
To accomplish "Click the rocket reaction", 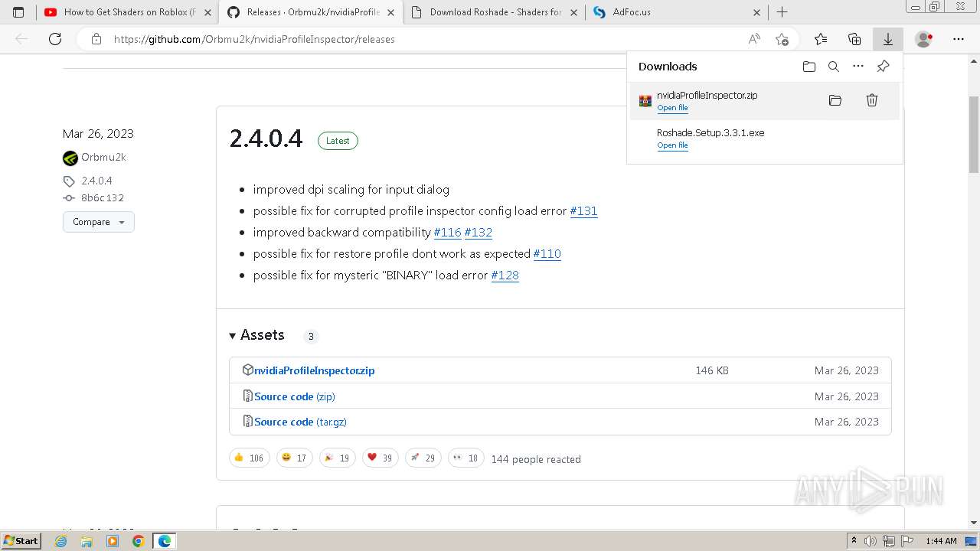I will point(423,458).
